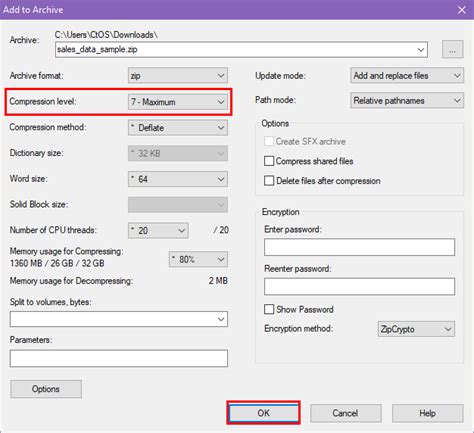
Task: Open the Compression method Deflate dropdown
Action: pyautogui.click(x=178, y=128)
